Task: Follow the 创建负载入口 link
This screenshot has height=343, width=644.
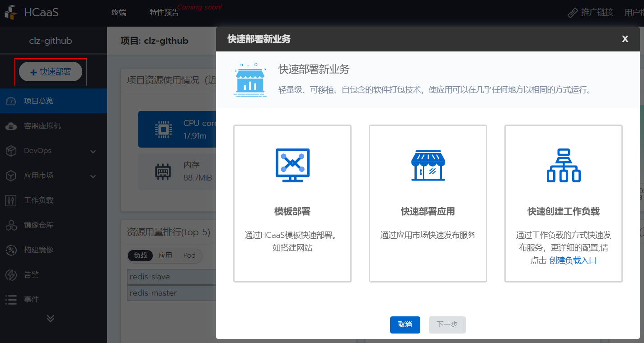Action: tap(573, 260)
